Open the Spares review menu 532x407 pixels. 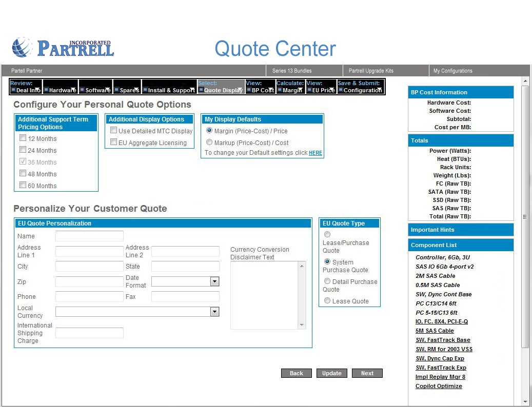127,87
